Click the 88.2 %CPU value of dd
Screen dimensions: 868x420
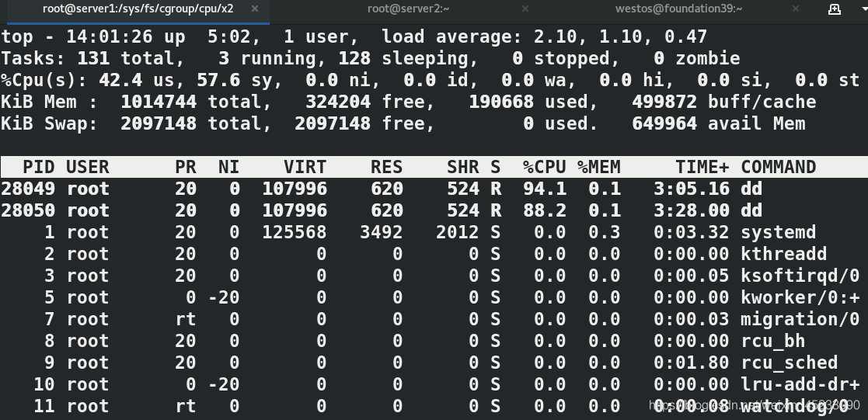coord(545,210)
